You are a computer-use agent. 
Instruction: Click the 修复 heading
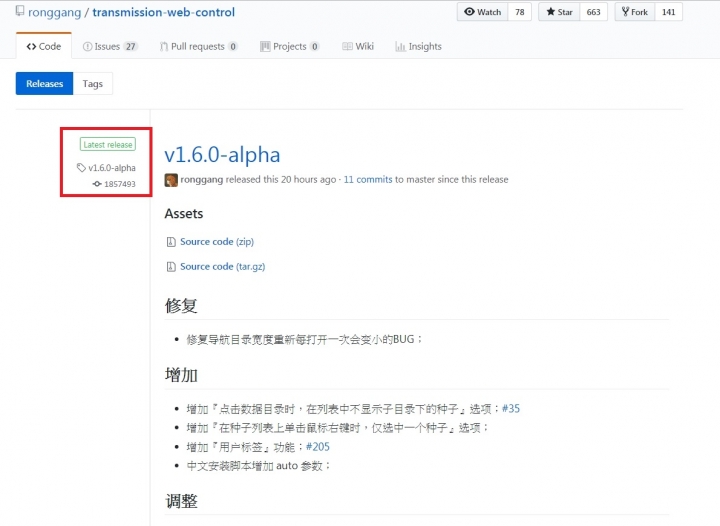181,305
